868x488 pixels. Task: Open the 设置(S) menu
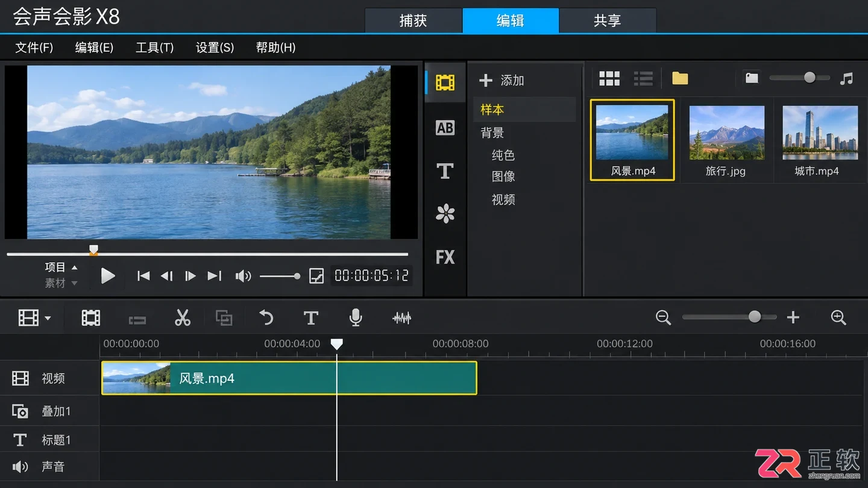(215, 48)
